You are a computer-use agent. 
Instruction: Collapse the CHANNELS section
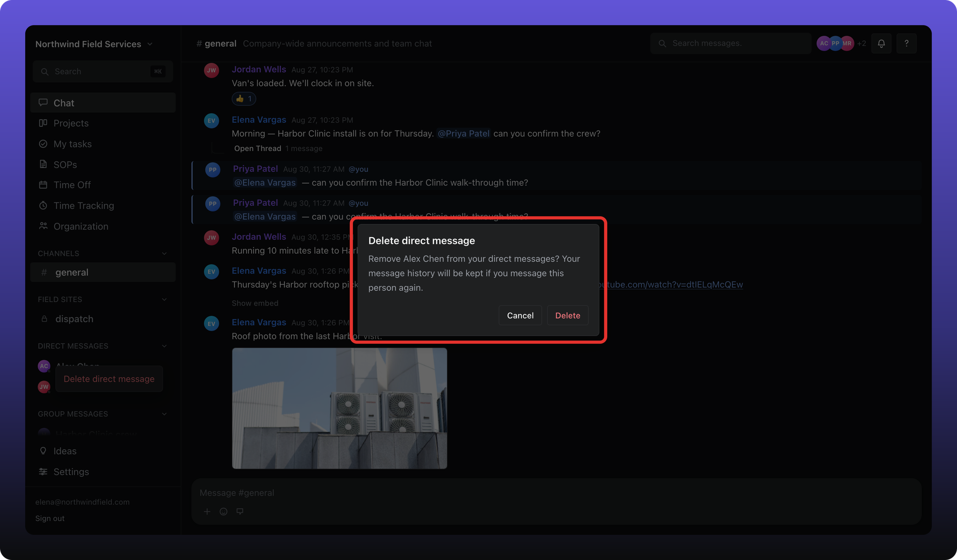click(164, 253)
